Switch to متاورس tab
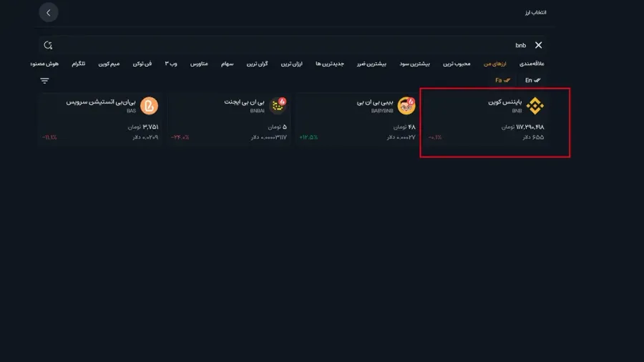 click(x=199, y=64)
